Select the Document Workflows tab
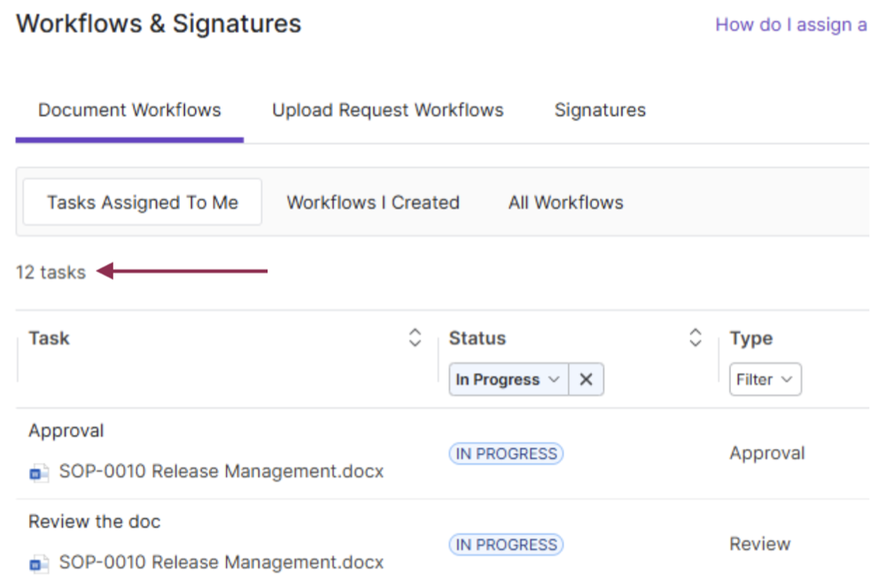Image resolution: width=885 pixels, height=588 pixels. [129, 111]
